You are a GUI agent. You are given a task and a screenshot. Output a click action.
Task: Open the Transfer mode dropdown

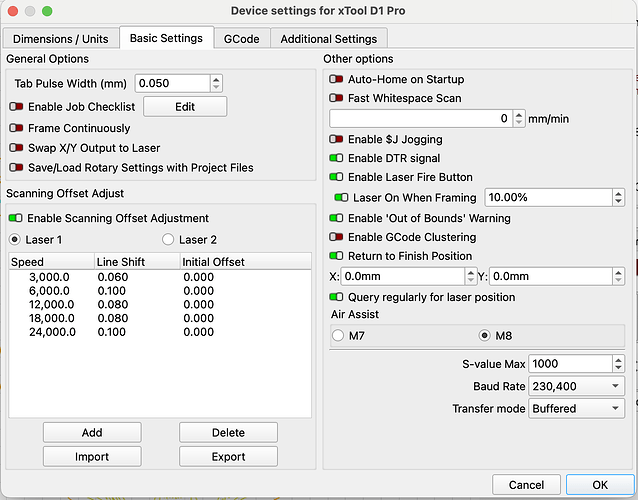[x=576, y=408]
